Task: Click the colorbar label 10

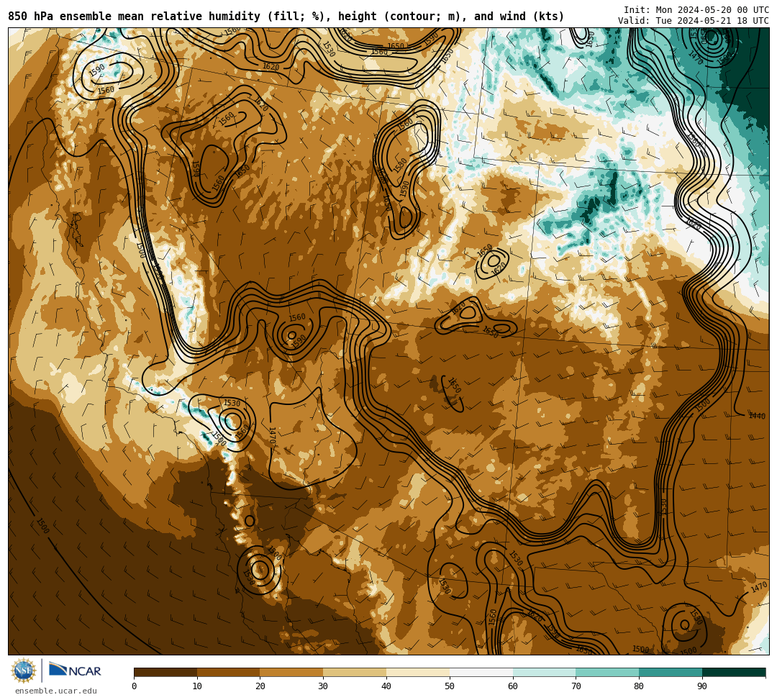Action: (197, 686)
